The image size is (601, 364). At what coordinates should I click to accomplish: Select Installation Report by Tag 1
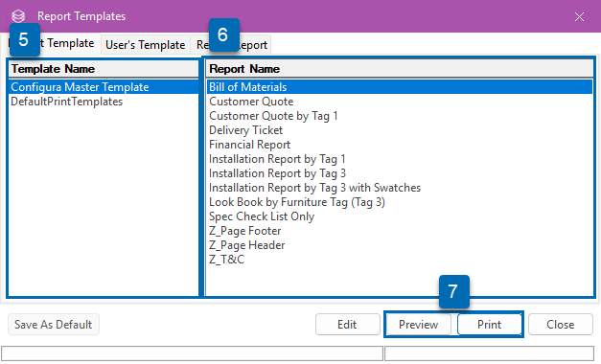[400, 159]
